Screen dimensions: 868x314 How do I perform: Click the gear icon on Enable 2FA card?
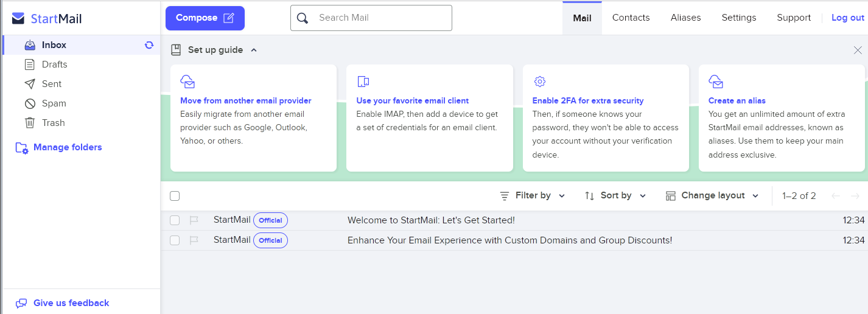(539, 82)
